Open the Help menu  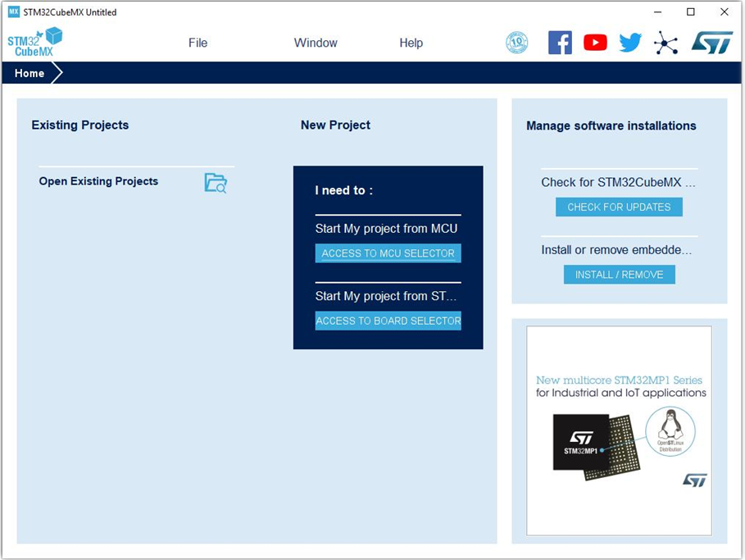click(x=411, y=43)
